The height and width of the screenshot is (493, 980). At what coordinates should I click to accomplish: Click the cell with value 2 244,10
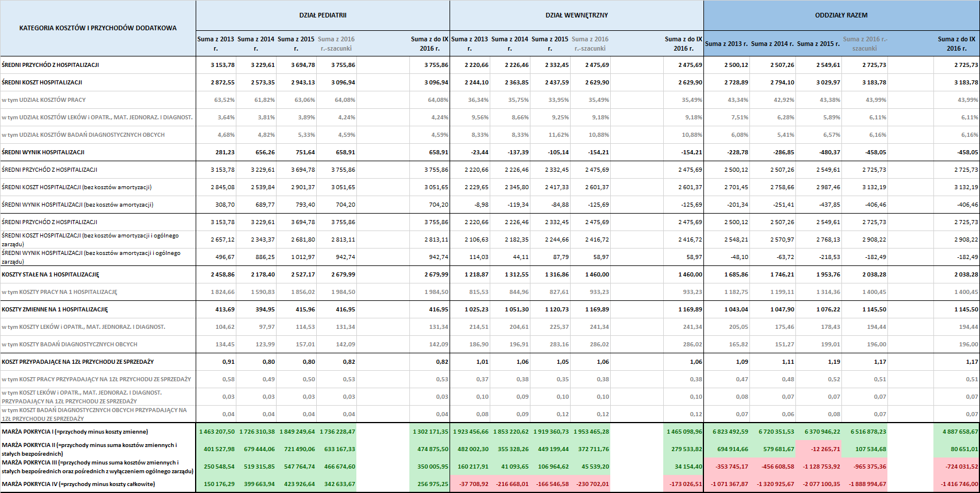click(x=470, y=83)
